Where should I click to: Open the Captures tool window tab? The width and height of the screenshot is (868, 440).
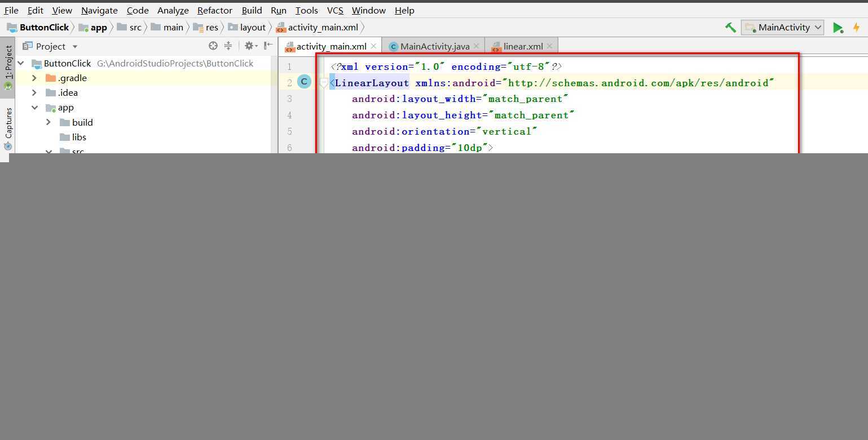pos(8,128)
